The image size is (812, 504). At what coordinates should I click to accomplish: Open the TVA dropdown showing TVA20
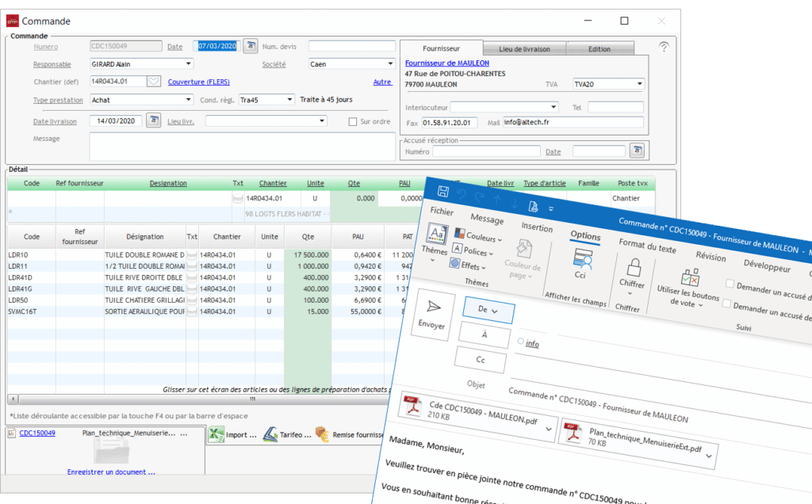(x=640, y=84)
